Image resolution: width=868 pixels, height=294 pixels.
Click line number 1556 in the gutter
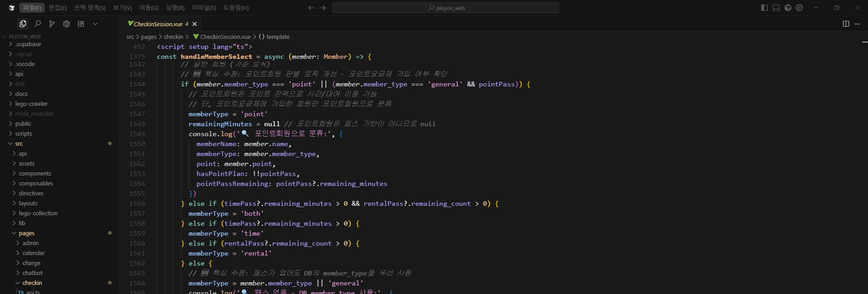[x=137, y=204]
